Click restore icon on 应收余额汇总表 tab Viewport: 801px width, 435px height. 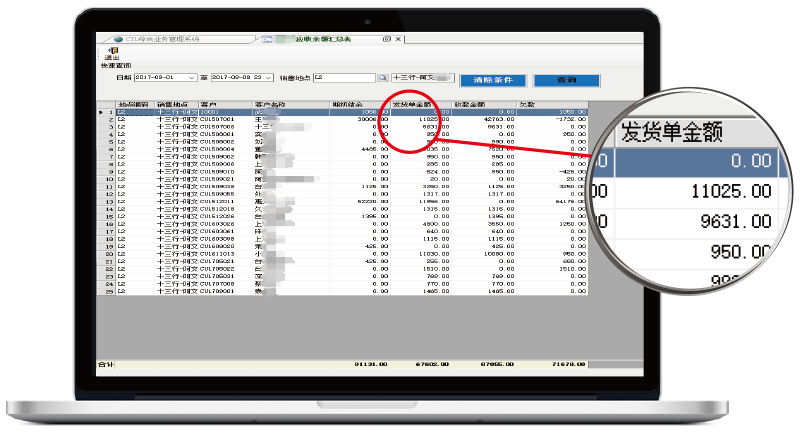click(387, 39)
